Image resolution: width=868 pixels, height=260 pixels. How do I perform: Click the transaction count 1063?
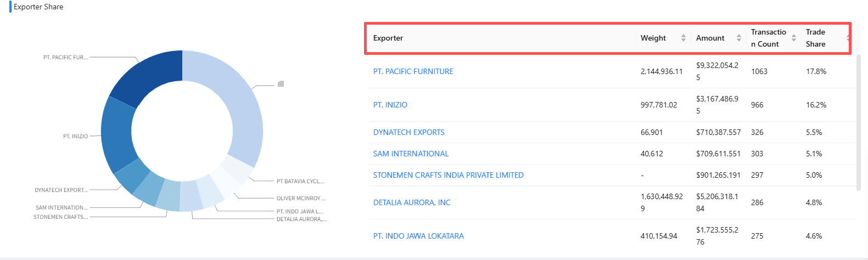click(x=759, y=71)
